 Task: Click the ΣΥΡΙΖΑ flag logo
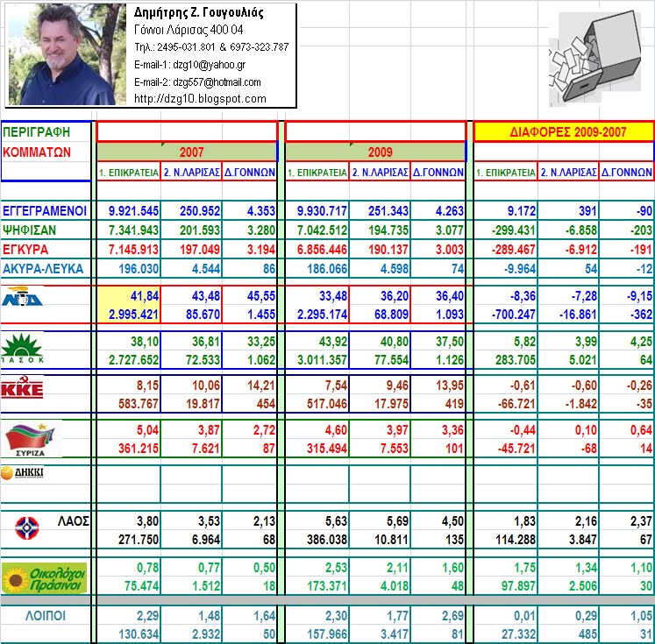[x=31, y=438]
